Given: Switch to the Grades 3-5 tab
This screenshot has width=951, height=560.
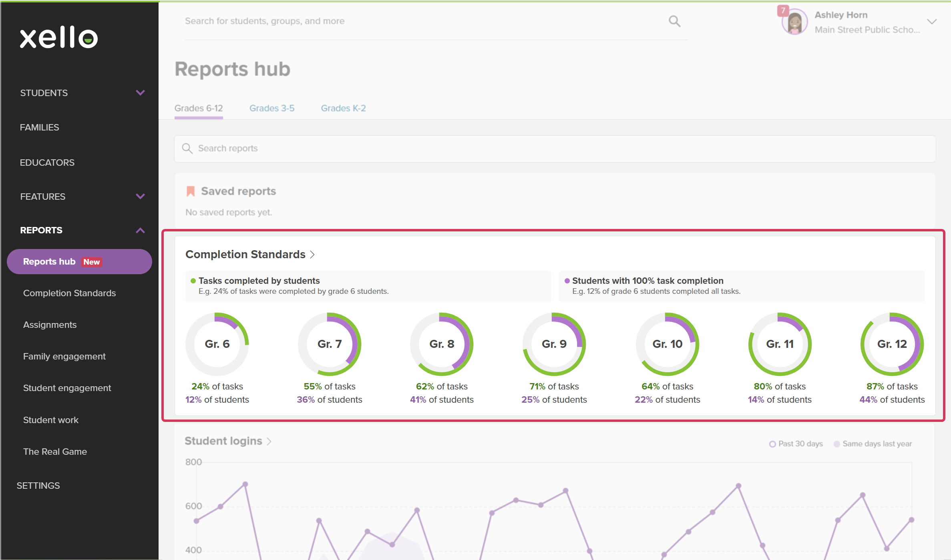Looking at the screenshot, I should pos(272,108).
